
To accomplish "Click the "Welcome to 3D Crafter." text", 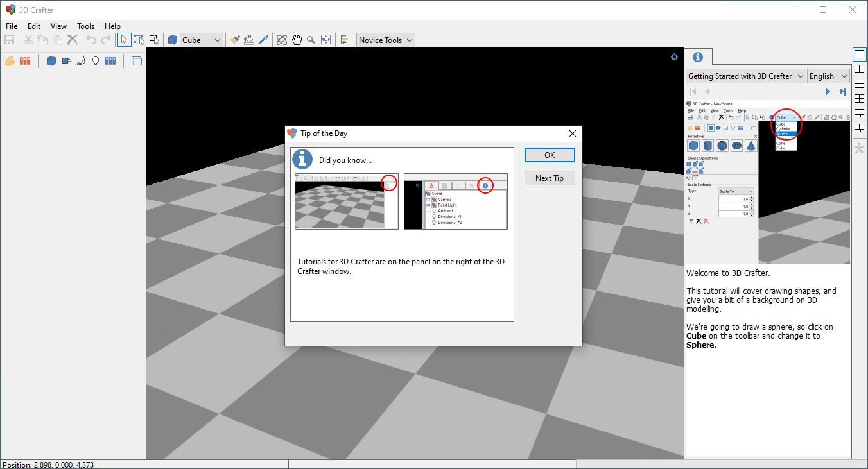I will (729, 273).
